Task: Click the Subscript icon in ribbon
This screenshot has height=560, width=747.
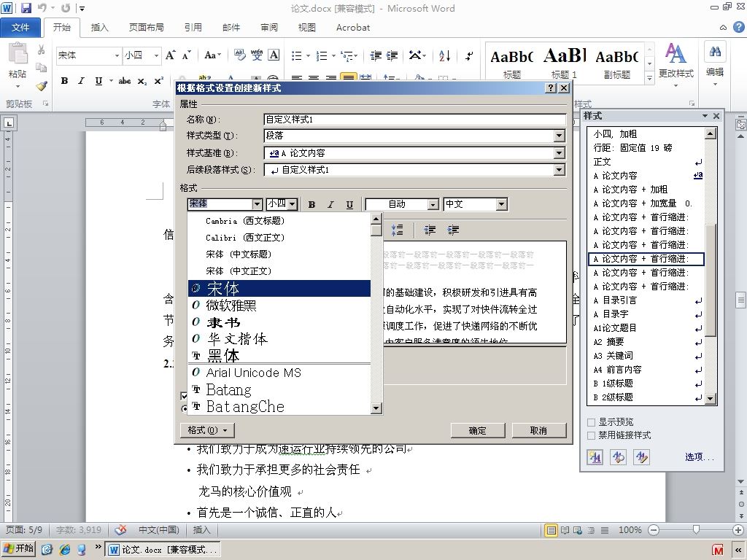Action: coord(142,82)
